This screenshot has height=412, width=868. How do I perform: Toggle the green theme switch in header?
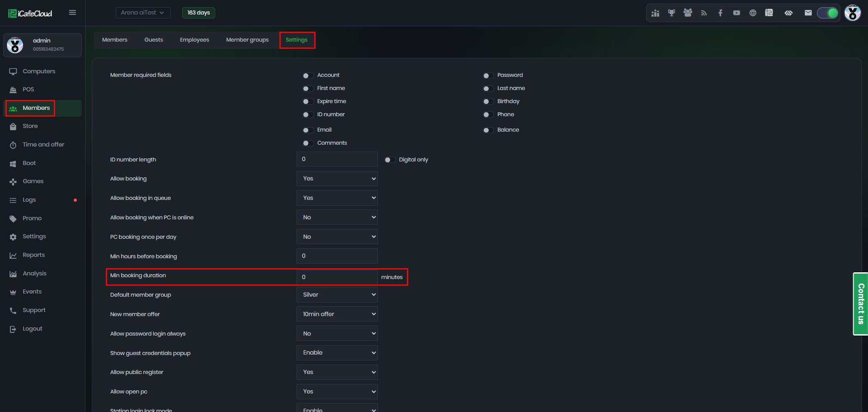pyautogui.click(x=828, y=13)
